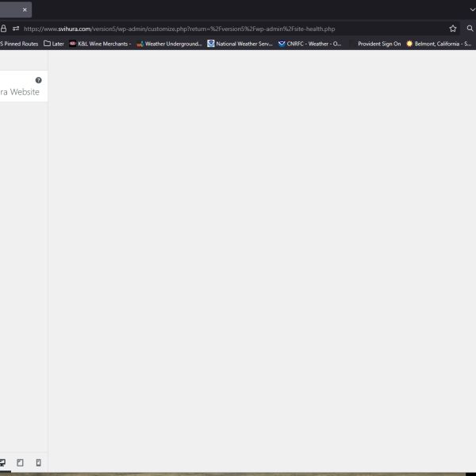Open the Pinned Routes bookmark

[x=19, y=44]
